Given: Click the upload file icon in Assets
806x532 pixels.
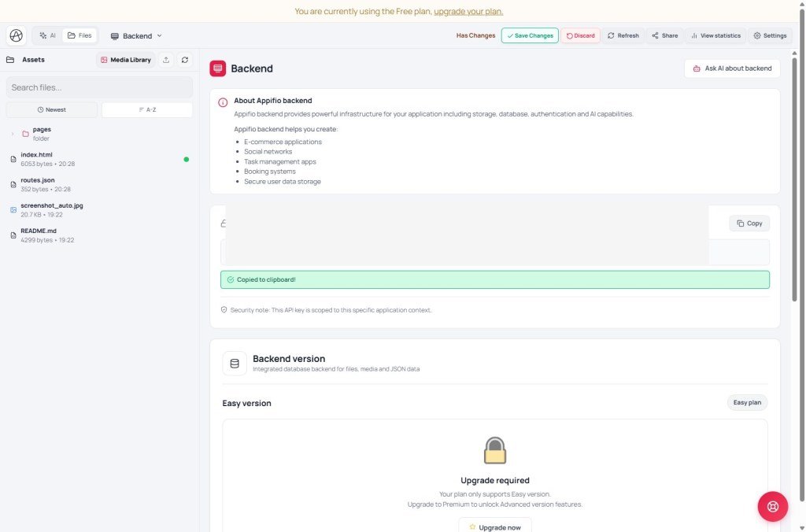Looking at the screenshot, I should pyautogui.click(x=166, y=60).
